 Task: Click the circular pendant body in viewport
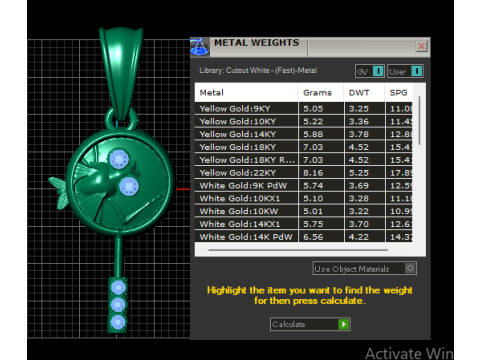[120, 182]
